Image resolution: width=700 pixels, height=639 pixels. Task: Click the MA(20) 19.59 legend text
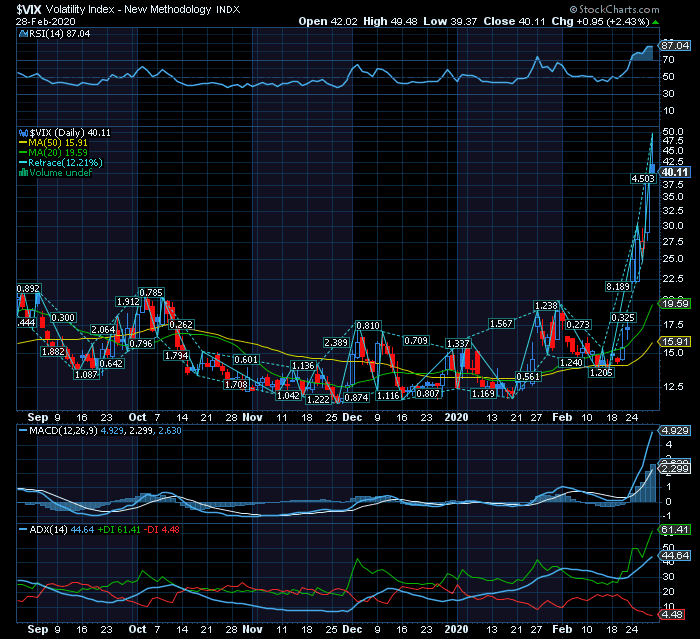coord(58,153)
